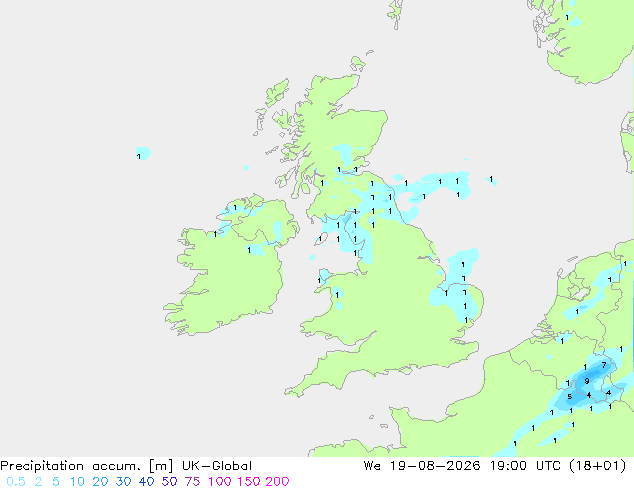Image resolution: width=634 pixels, height=490 pixels.
Task: Click the '19:00 UTC' time label
Action: pos(525,466)
